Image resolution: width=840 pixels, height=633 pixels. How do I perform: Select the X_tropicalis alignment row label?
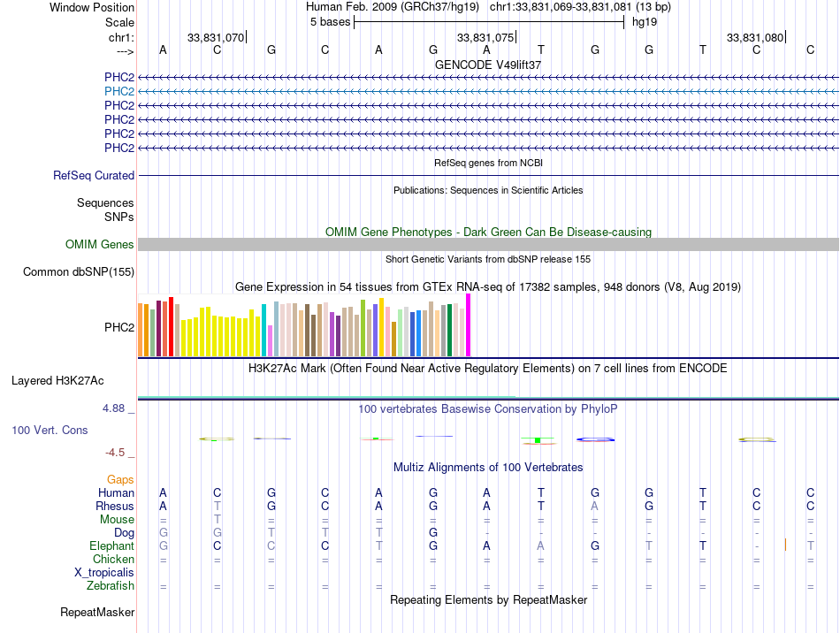click(x=104, y=573)
